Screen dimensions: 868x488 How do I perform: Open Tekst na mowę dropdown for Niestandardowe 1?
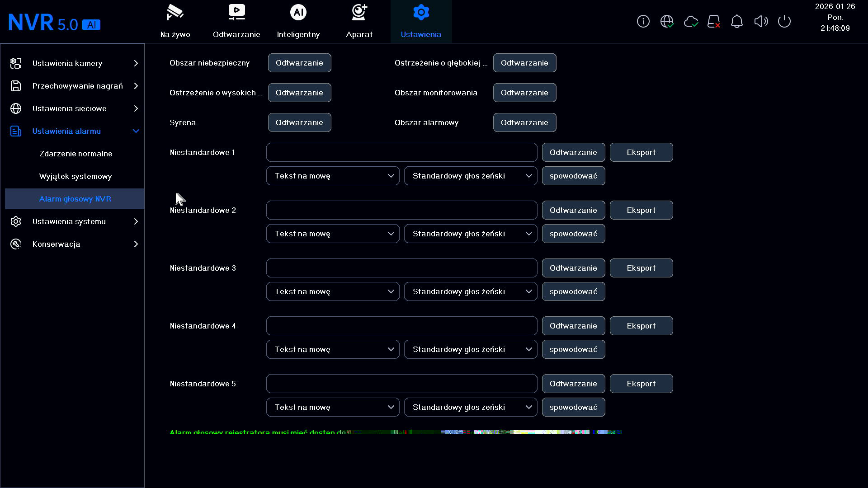333,176
